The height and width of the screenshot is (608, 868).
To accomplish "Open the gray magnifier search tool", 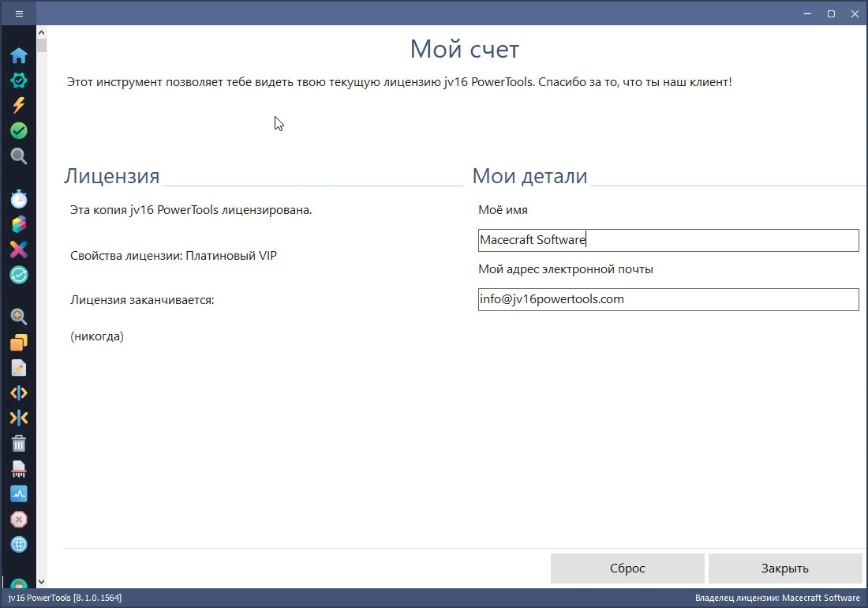I will [19, 156].
